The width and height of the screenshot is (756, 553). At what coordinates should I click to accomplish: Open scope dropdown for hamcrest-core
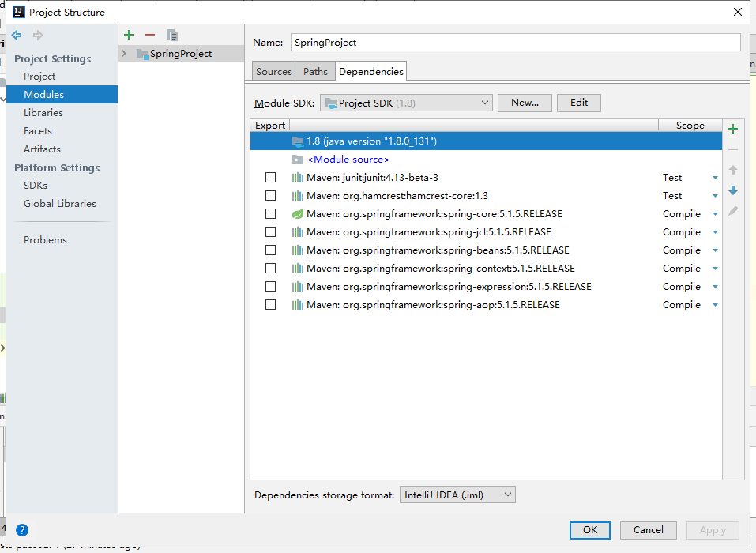(715, 196)
